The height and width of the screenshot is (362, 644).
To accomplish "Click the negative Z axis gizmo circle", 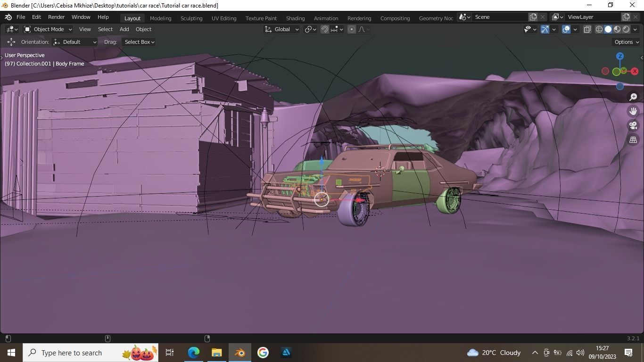I will [620, 86].
